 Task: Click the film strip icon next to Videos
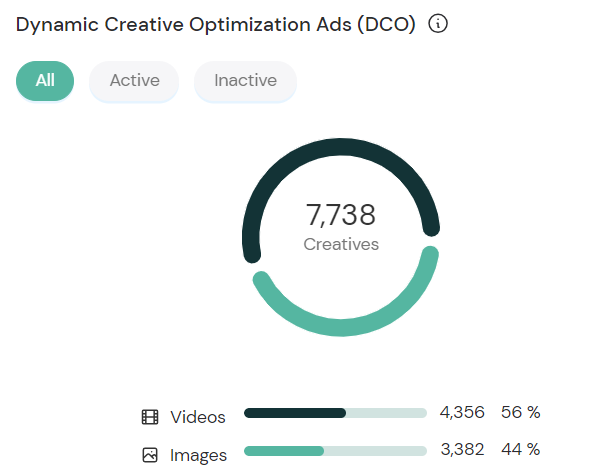[x=150, y=417]
